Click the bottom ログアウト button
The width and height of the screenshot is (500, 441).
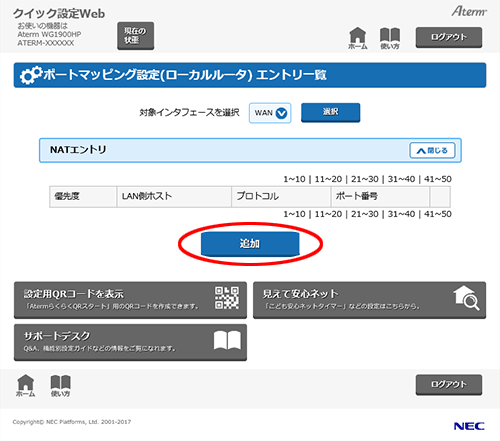click(449, 385)
